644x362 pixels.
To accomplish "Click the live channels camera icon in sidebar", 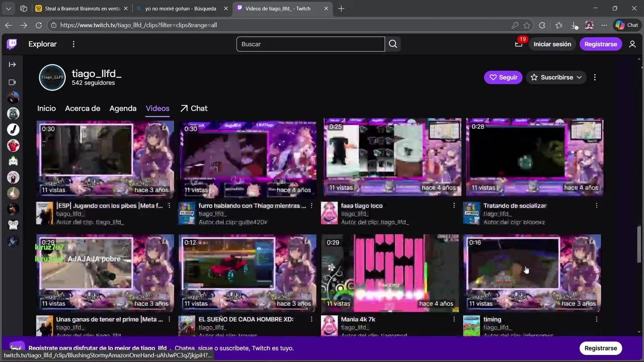I will (12, 82).
